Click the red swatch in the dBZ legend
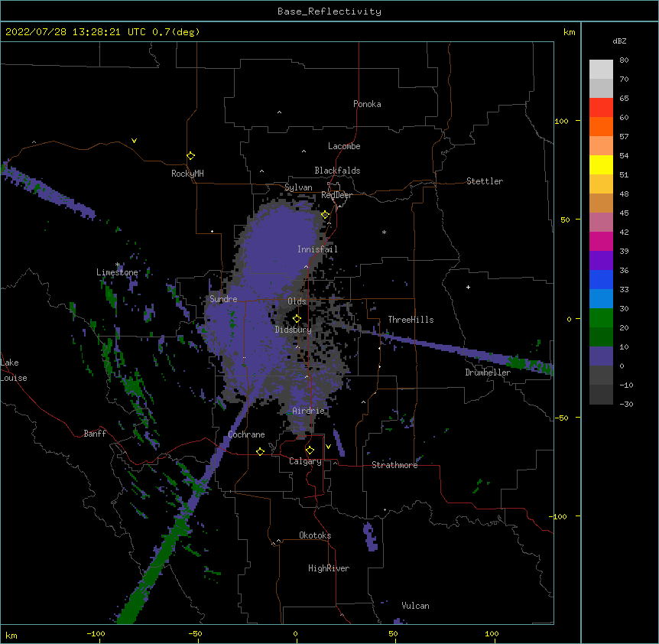This screenshot has height=644, width=659. pyautogui.click(x=601, y=107)
